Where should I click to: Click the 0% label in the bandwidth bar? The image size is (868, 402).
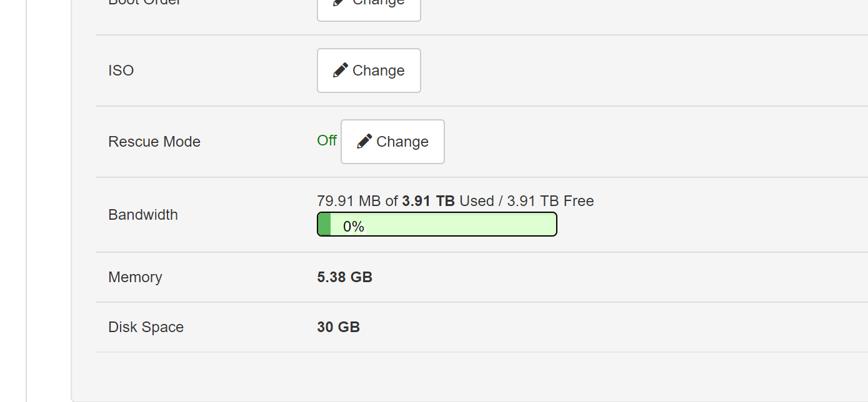[x=354, y=227]
